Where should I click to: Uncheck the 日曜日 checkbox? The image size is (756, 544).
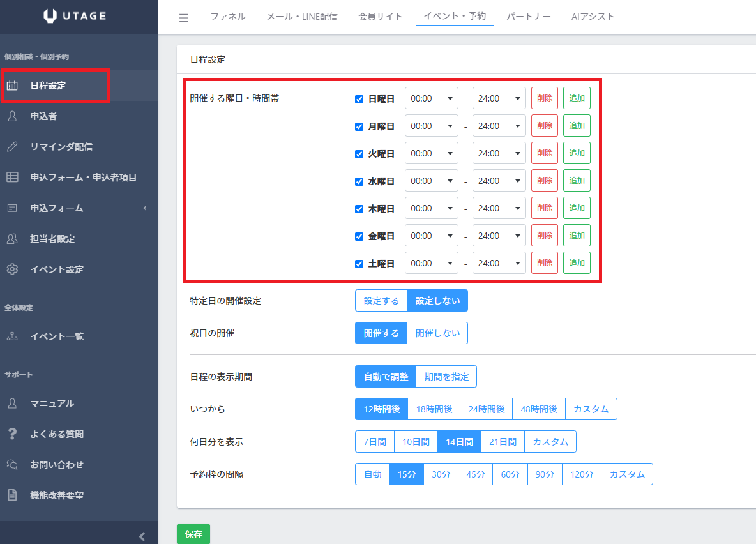coord(359,99)
